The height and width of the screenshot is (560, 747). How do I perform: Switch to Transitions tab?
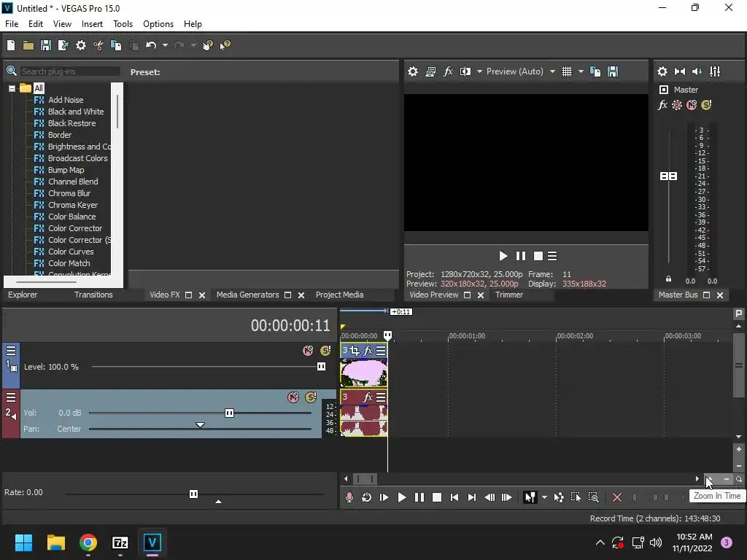pyautogui.click(x=93, y=295)
